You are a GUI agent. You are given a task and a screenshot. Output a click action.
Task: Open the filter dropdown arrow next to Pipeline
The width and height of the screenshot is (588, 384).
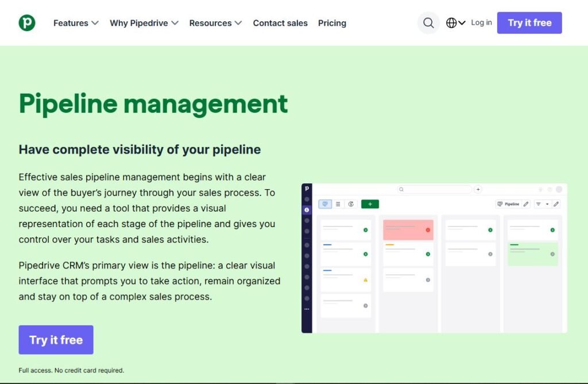[547, 204]
